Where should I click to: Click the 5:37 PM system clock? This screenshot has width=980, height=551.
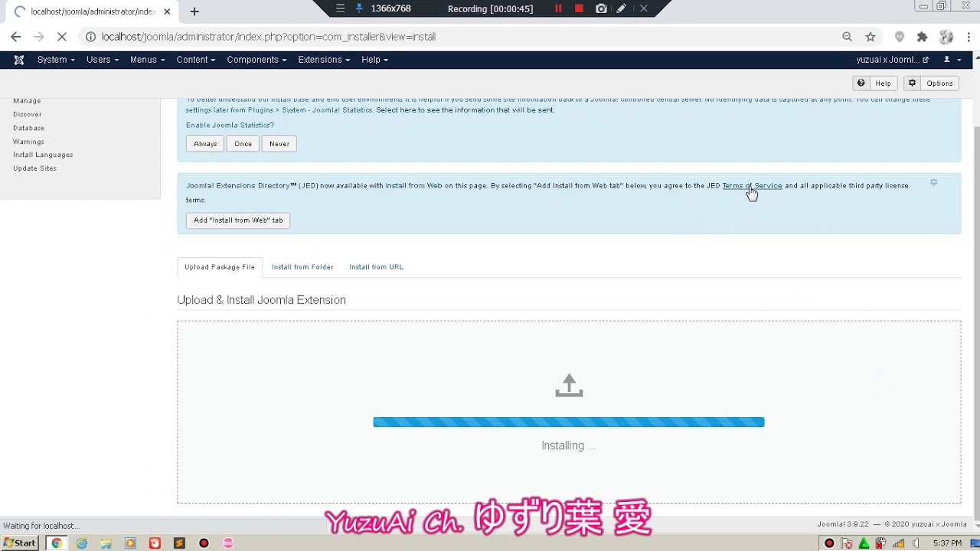pos(947,543)
